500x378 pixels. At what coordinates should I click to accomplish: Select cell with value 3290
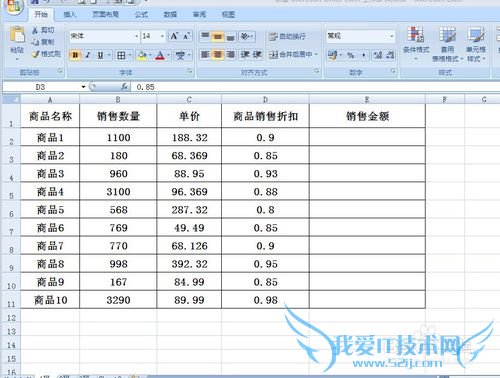click(118, 300)
